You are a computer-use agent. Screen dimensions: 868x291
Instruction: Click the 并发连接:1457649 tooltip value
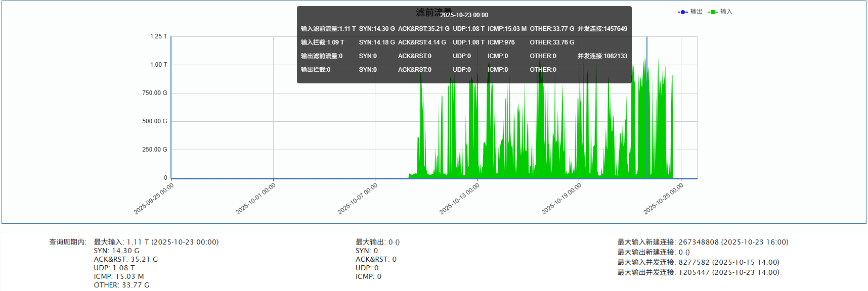(602, 29)
